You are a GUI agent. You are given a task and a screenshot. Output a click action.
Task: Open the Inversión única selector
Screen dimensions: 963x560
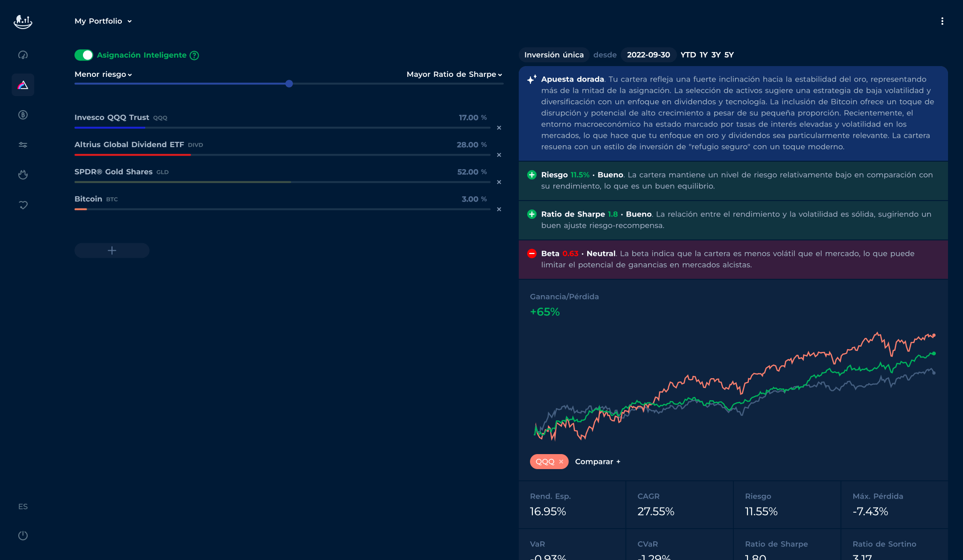tap(554, 55)
